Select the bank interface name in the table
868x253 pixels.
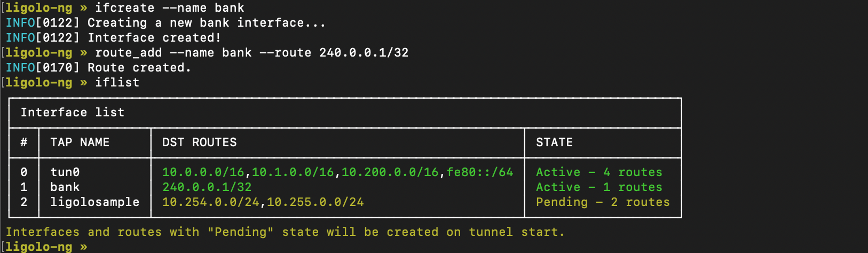point(65,187)
